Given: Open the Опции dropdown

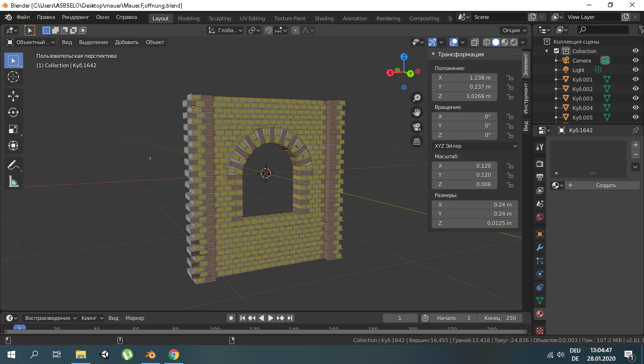Looking at the screenshot, I should (515, 30).
